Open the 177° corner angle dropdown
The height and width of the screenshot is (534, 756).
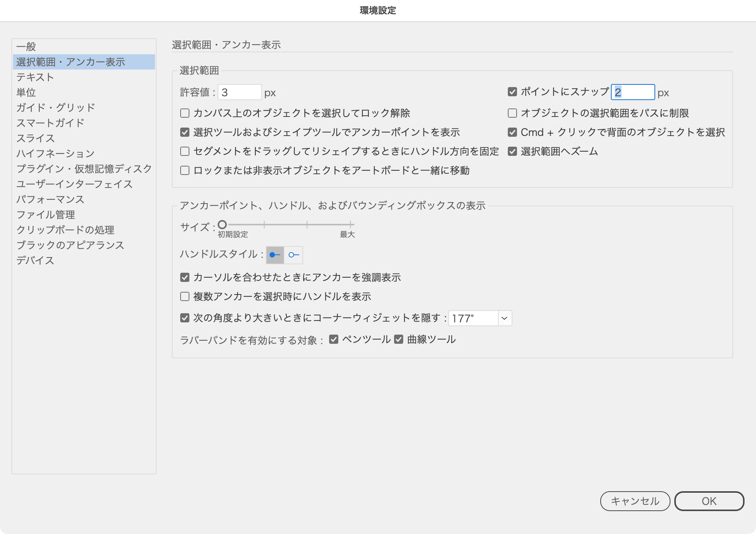pyautogui.click(x=504, y=318)
